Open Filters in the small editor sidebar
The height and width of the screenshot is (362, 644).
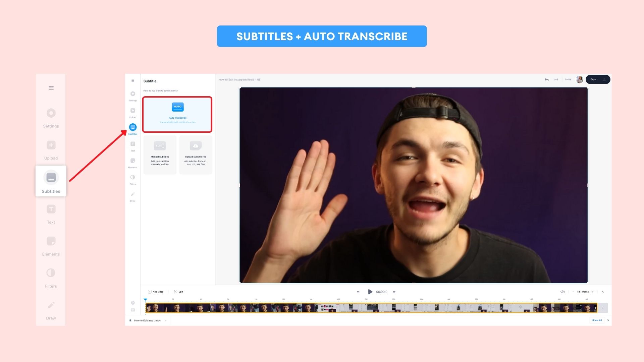(133, 180)
